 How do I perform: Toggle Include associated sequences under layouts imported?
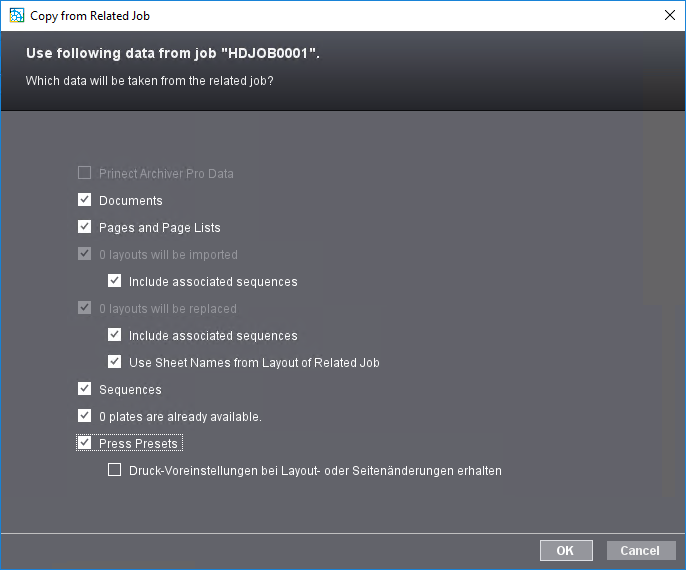coord(114,281)
